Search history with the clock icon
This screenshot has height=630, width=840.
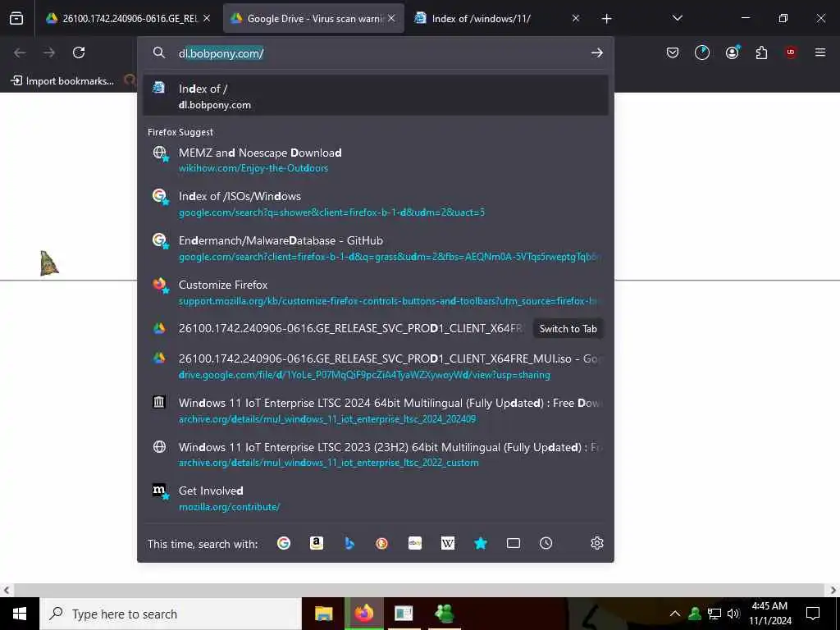point(546,543)
